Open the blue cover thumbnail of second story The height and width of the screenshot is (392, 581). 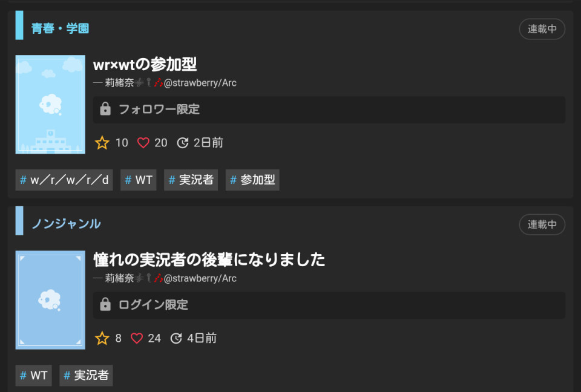(x=50, y=300)
